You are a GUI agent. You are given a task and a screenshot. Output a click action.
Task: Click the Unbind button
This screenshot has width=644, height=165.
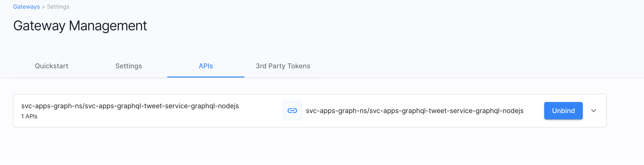click(563, 111)
